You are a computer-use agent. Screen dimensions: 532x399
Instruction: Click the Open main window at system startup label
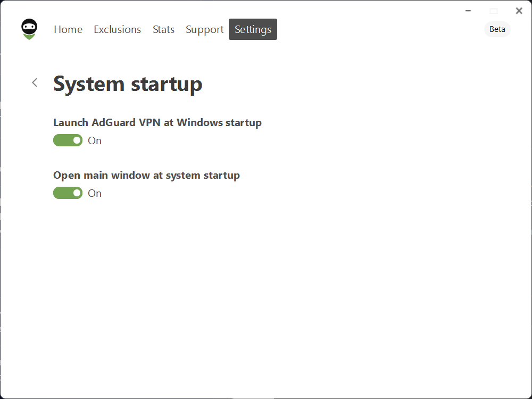click(146, 175)
